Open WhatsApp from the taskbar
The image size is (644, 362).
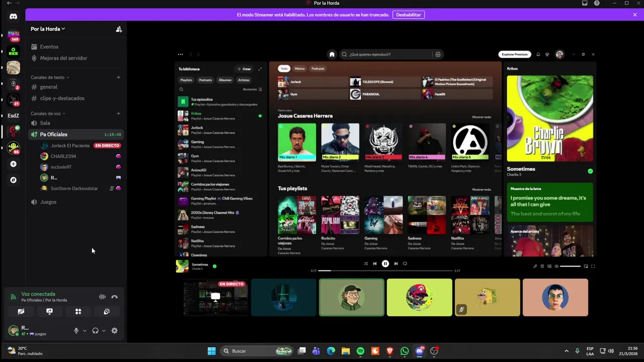pos(405,351)
